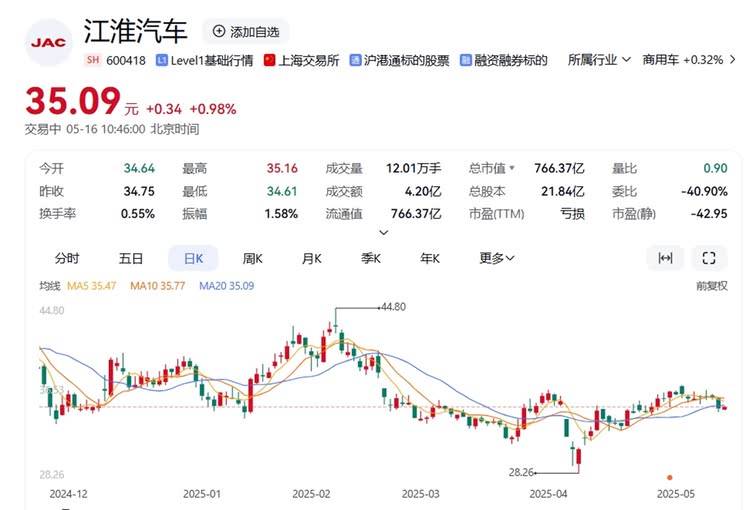Click the 融资融券标的 tag icon
This screenshot has height=510, width=750.
(x=465, y=60)
